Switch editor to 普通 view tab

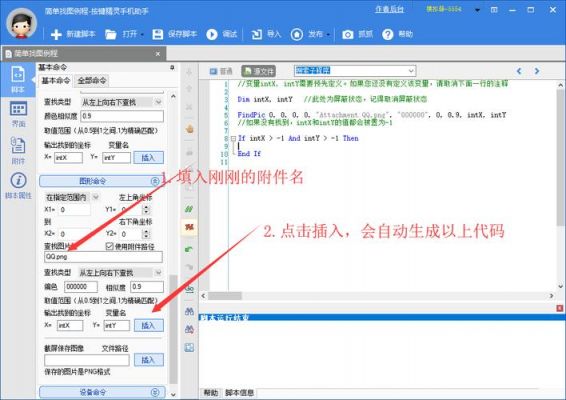221,71
